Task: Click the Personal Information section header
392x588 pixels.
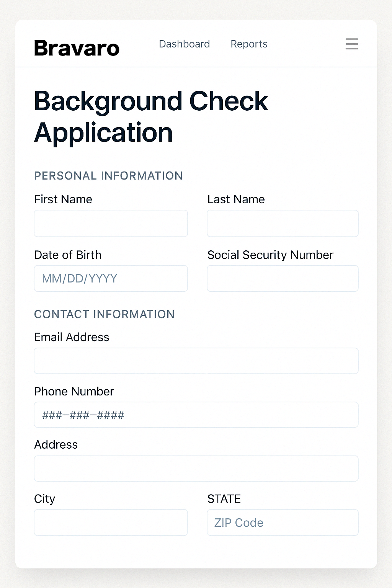Action: tap(108, 176)
